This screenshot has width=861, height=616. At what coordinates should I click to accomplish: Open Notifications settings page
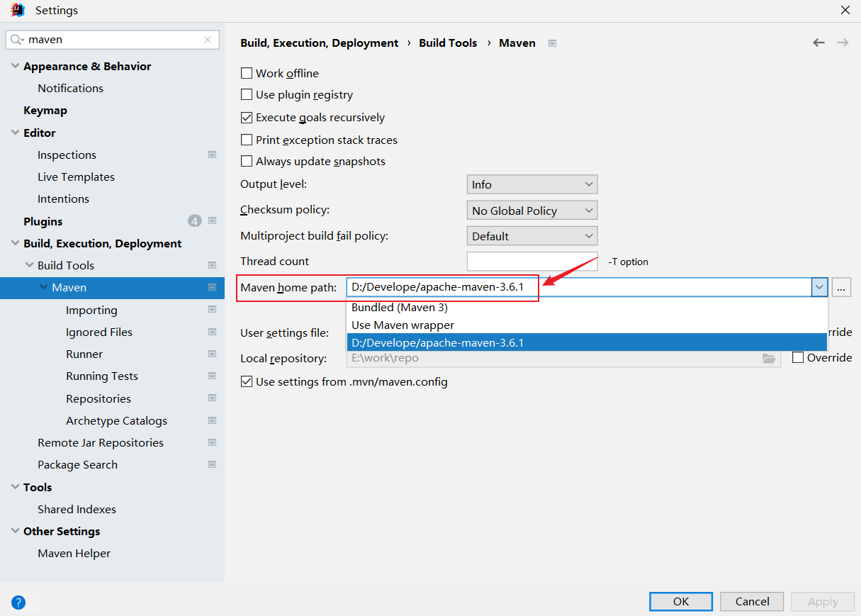coord(70,88)
